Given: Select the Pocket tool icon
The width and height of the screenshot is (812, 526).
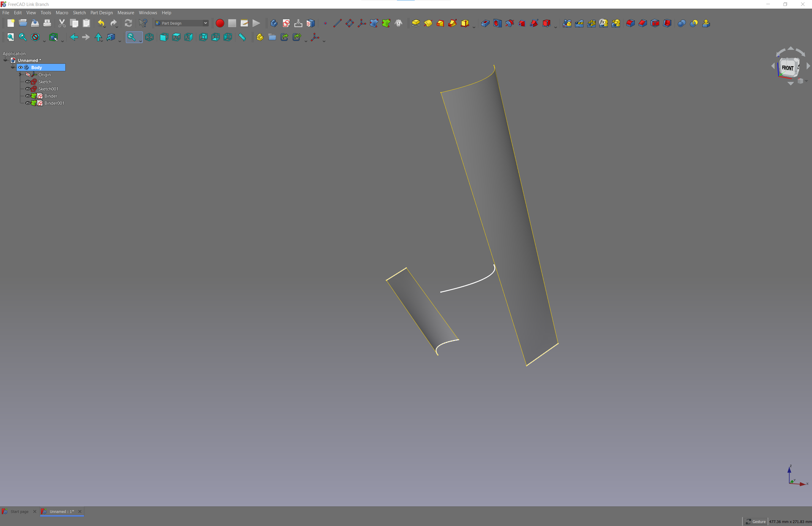Looking at the screenshot, I should 485,23.
